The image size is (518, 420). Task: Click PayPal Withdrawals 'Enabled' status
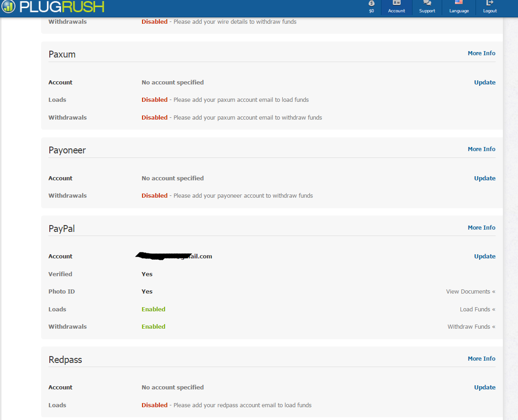[153, 326]
